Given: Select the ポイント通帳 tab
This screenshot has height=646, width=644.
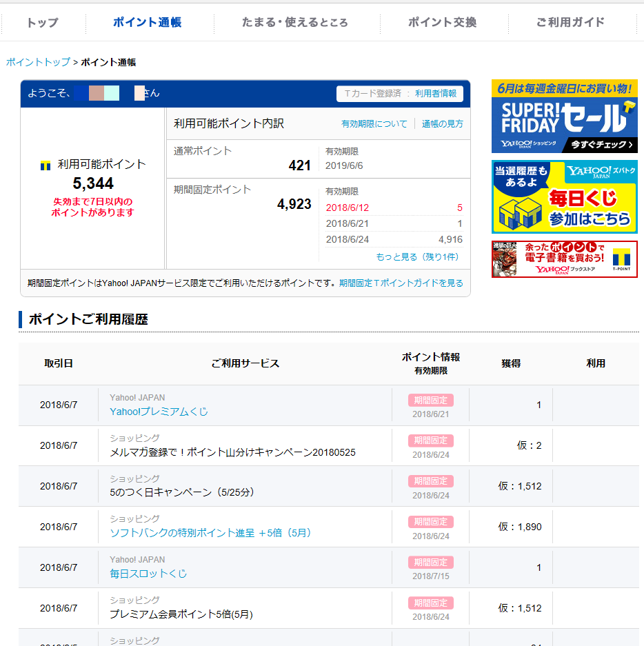Looking at the screenshot, I should pos(147,22).
